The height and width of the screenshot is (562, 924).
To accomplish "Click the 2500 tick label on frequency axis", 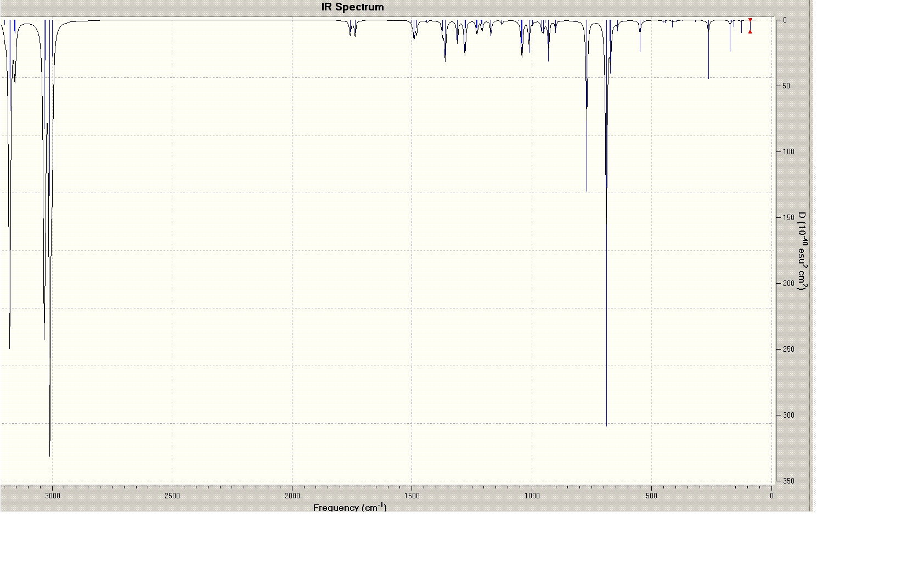I will click(x=172, y=496).
